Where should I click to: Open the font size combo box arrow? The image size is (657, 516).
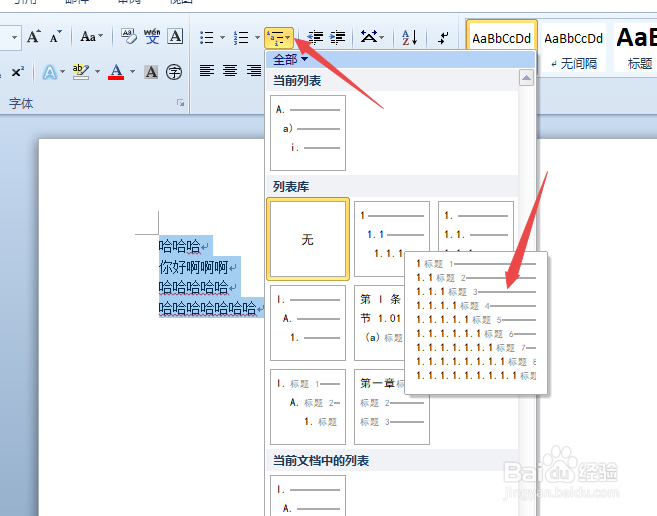(14, 37)
